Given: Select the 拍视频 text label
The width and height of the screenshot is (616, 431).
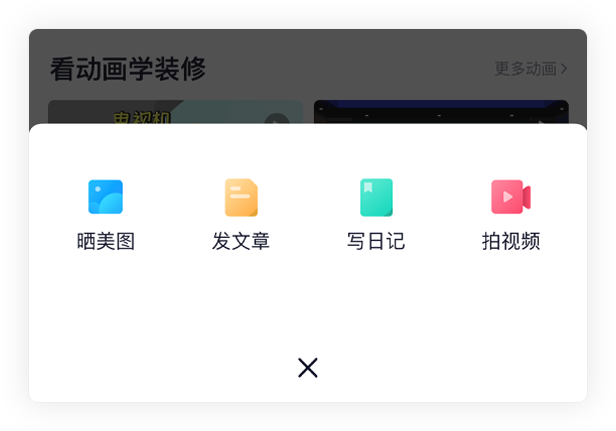Looking at the screenshot, I should point(511,241).
